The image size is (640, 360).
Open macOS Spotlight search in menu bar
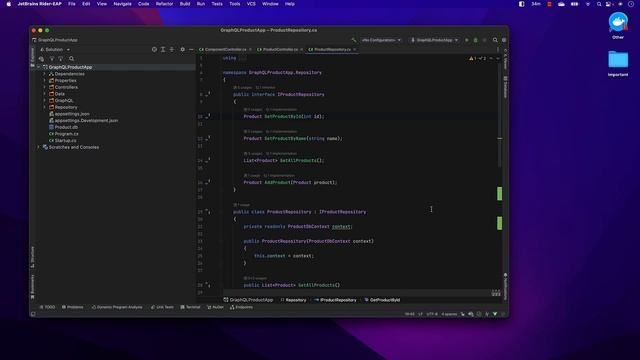pos(599,4)
